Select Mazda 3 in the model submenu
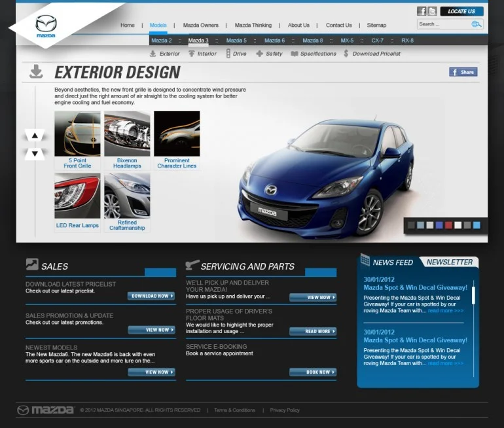Image resolution: width=504 pixels, height=428 pixels. pos(198,41)
